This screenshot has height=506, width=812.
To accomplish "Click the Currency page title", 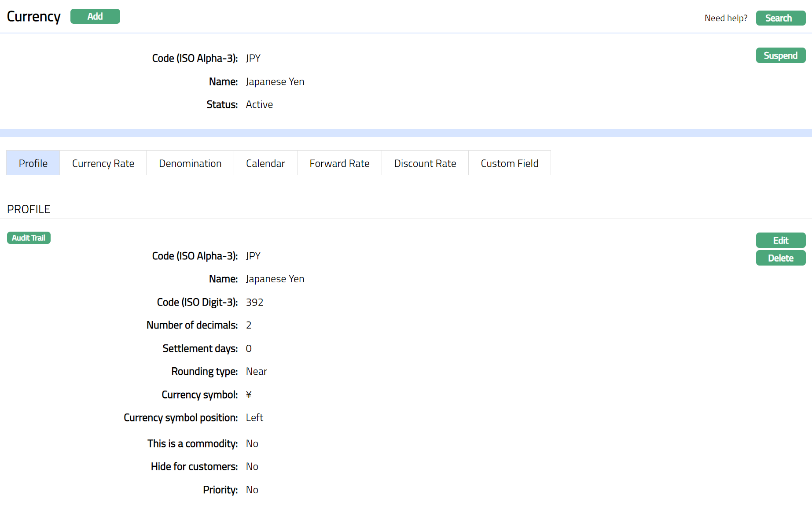I will click(x=34, y=17).
